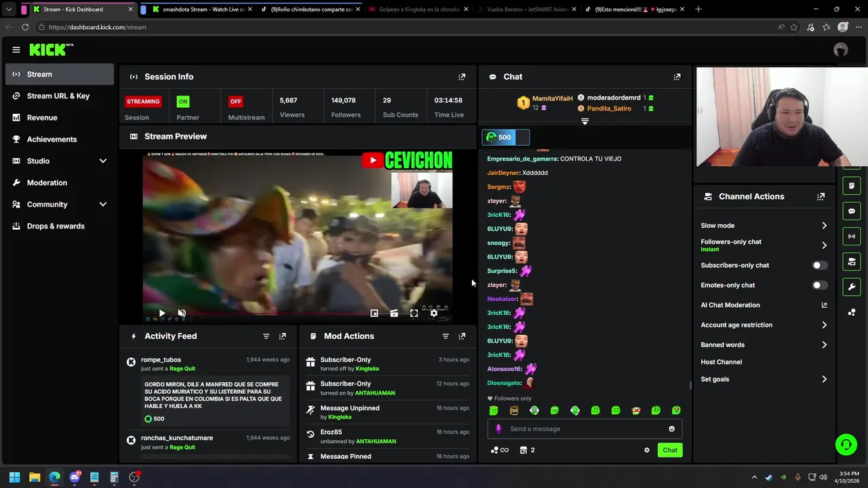Open Discord from the taskbar
This screenshot has height=488, width=868.
tap(75, 477)
